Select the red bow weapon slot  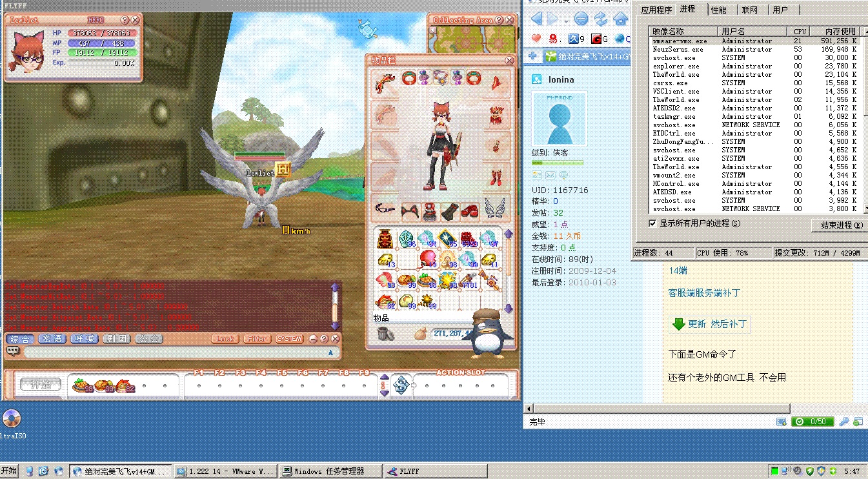[x=385, y=84]
